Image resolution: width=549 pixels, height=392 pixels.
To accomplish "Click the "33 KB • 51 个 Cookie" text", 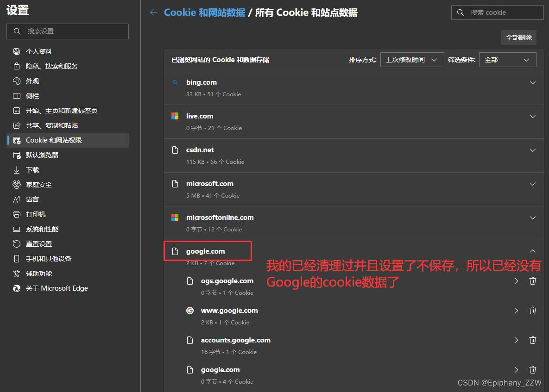I will [x=214, y=94].
